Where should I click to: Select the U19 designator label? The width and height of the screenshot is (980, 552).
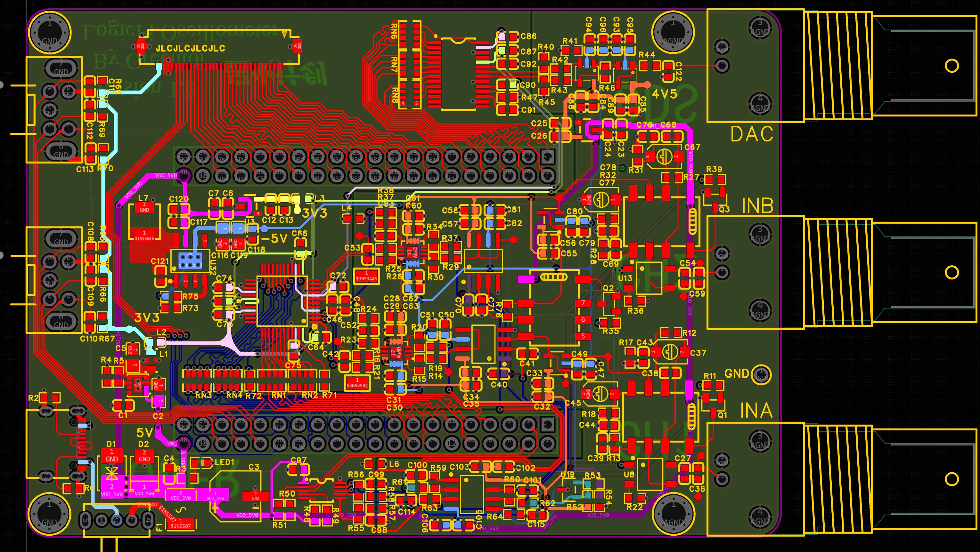coord(568,475)
